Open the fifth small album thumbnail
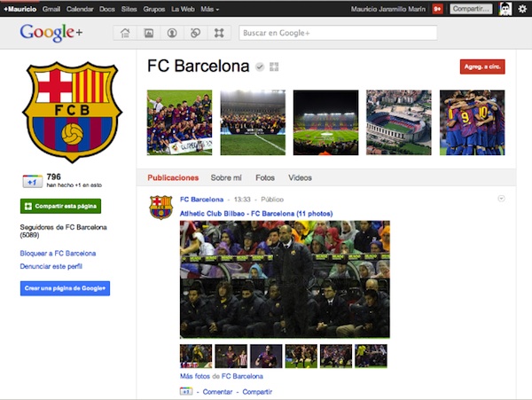 pos(336,357)
